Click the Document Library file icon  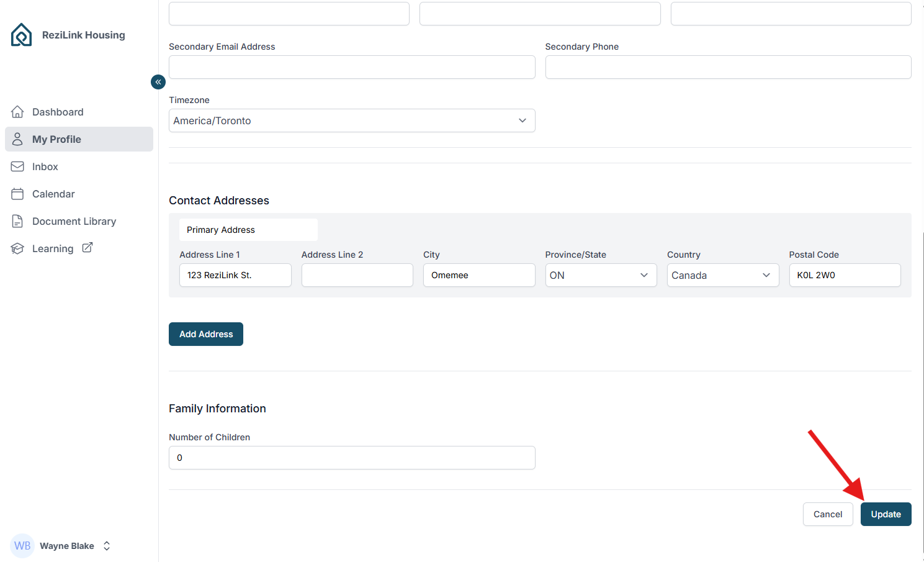pyautogui.click(x=17, y=221)
